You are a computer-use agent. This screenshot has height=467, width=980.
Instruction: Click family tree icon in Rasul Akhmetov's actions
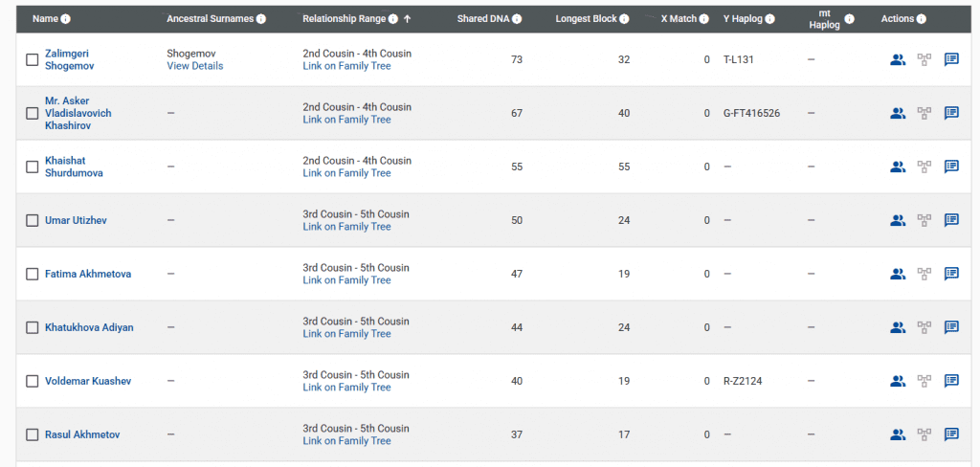(x=924, y=434)
